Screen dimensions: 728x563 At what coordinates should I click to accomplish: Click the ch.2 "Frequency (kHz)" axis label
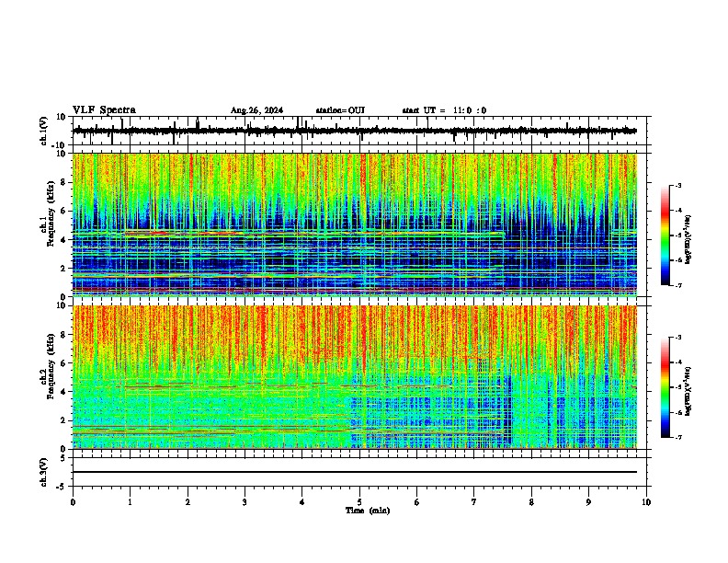coord(51,366)
